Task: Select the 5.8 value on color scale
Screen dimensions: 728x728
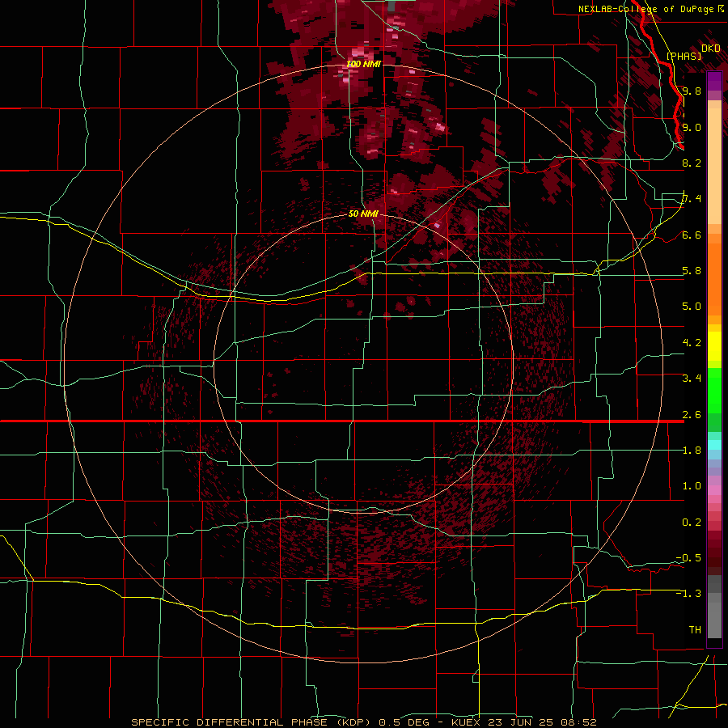Action: pyautogui.click(x=692, y=271)
